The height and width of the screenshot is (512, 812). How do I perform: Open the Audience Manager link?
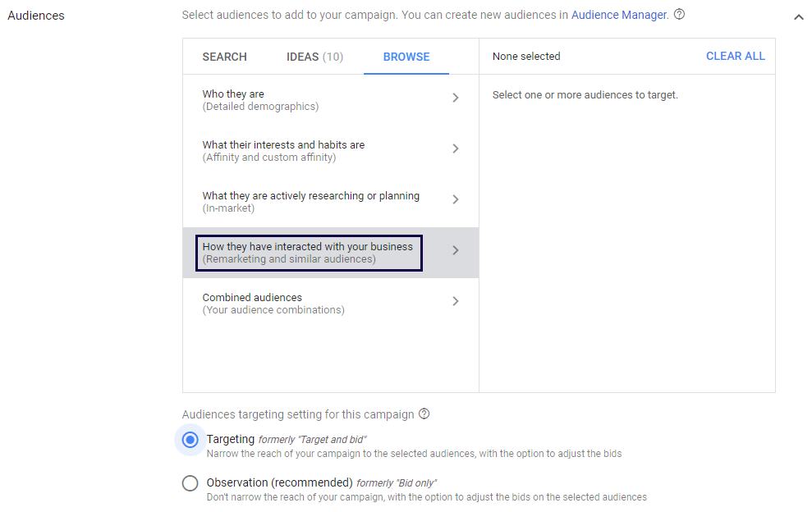(x=619, y=15)
